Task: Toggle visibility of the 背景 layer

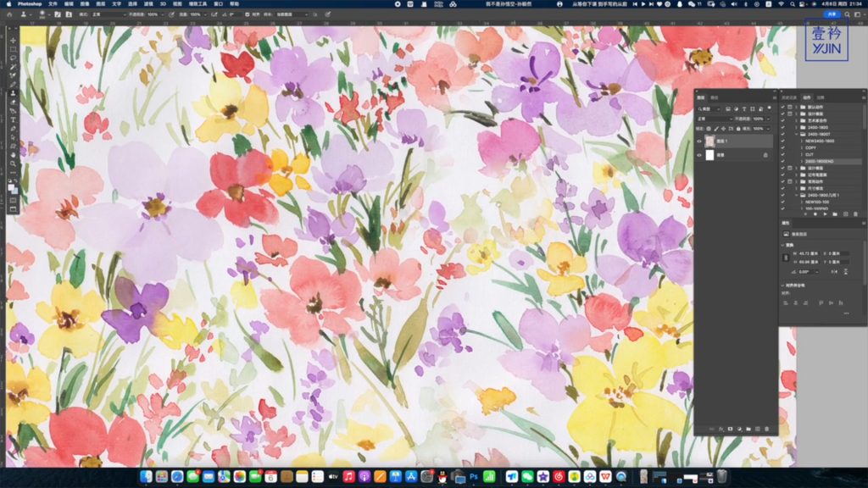Action: click(699, 155)
